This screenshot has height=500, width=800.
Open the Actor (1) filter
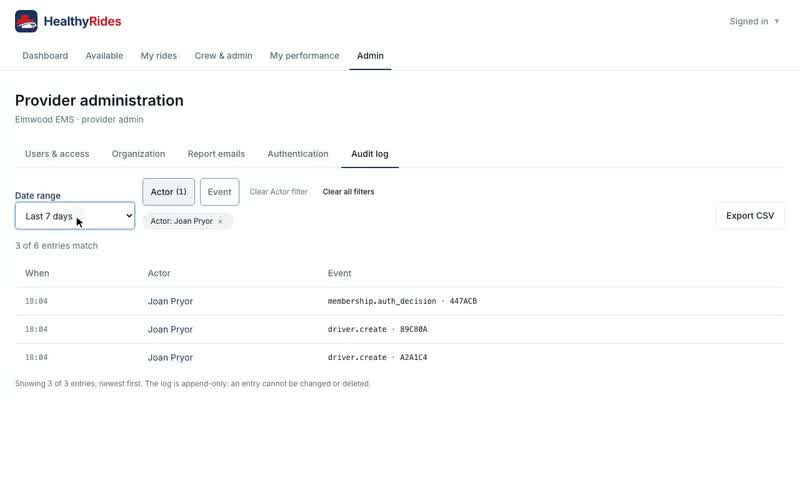168,192
